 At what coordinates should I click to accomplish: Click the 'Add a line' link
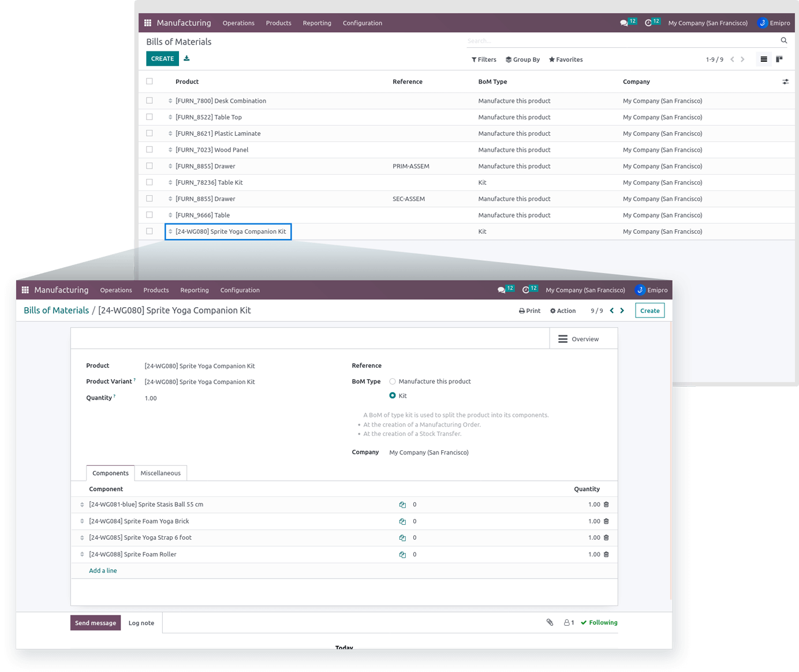[x=103, y=570]
